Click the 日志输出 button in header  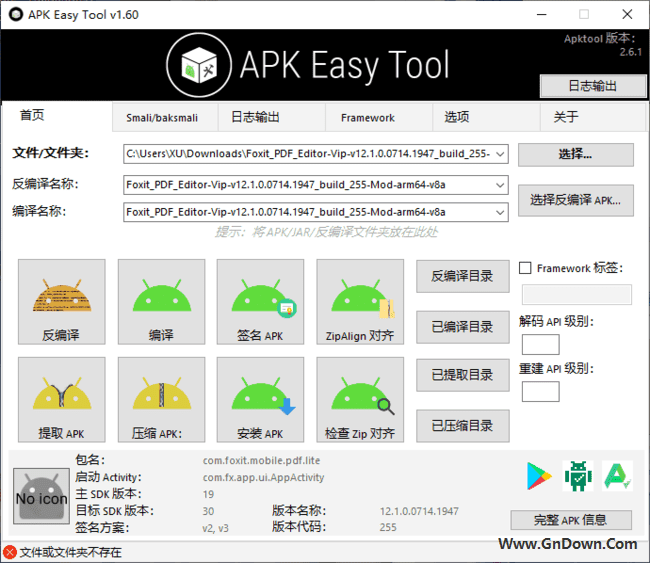pyautogui.click(x=593, y=86)
